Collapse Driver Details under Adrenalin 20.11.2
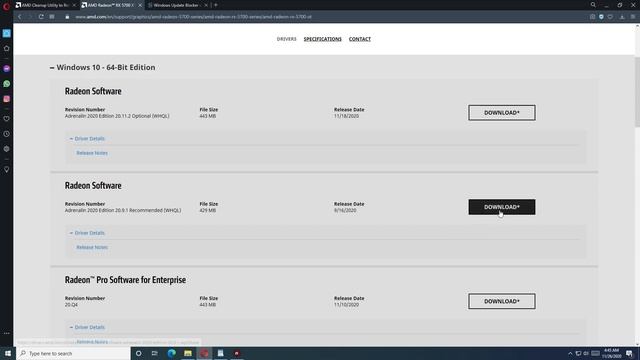Viewport: 640px width, 360px height. 87,139
